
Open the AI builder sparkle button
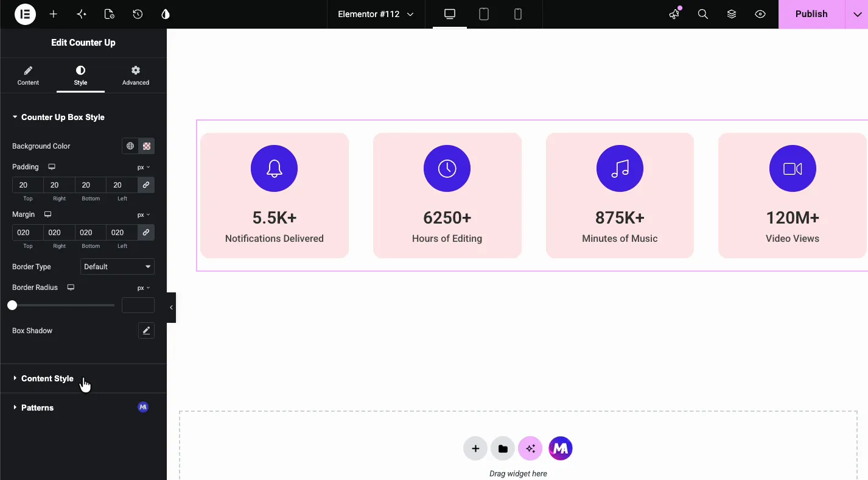tap(530, 449)
